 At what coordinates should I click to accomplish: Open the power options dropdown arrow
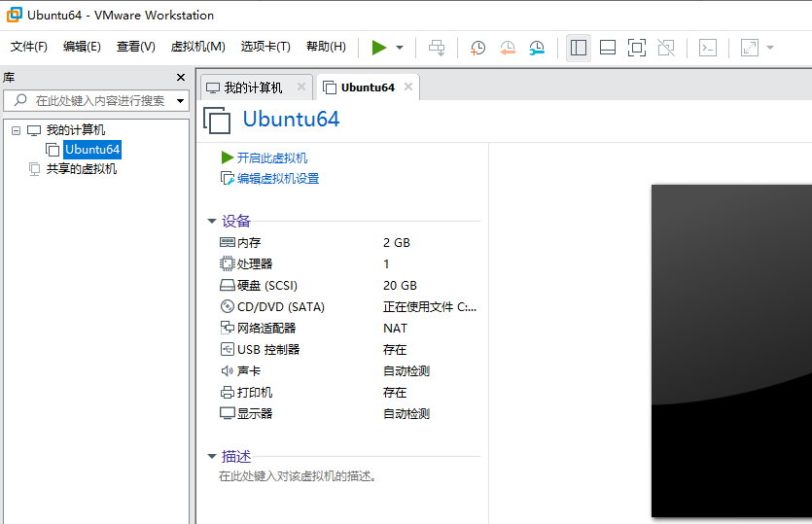400,48
